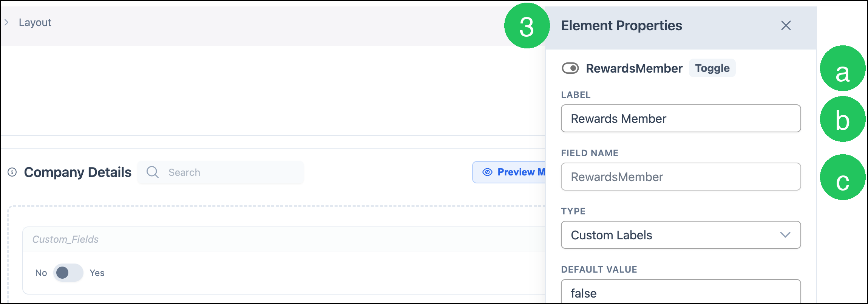
Task: Toggle the No/Yes switch on
Action: point(68,273)
